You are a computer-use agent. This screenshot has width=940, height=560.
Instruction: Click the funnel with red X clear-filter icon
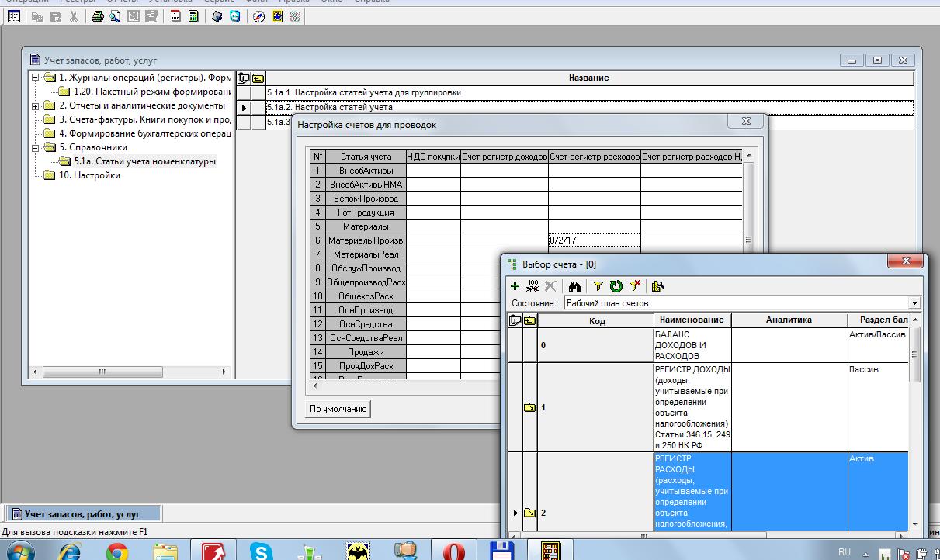coord(634,286)
